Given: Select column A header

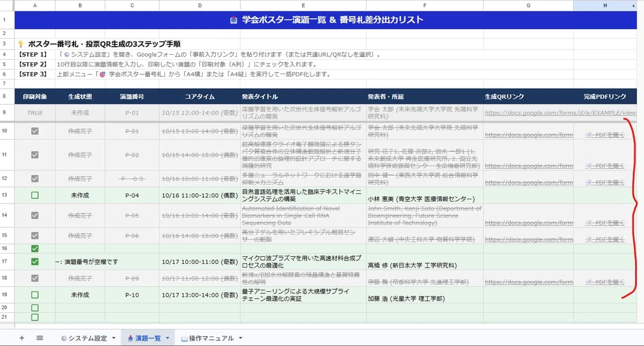Looking at the screenshot, I should (35, 5).
